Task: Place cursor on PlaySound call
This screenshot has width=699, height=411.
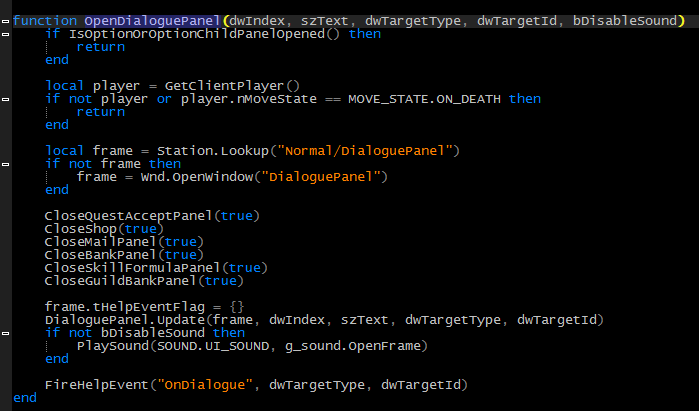Action: (x=252, y=346)
